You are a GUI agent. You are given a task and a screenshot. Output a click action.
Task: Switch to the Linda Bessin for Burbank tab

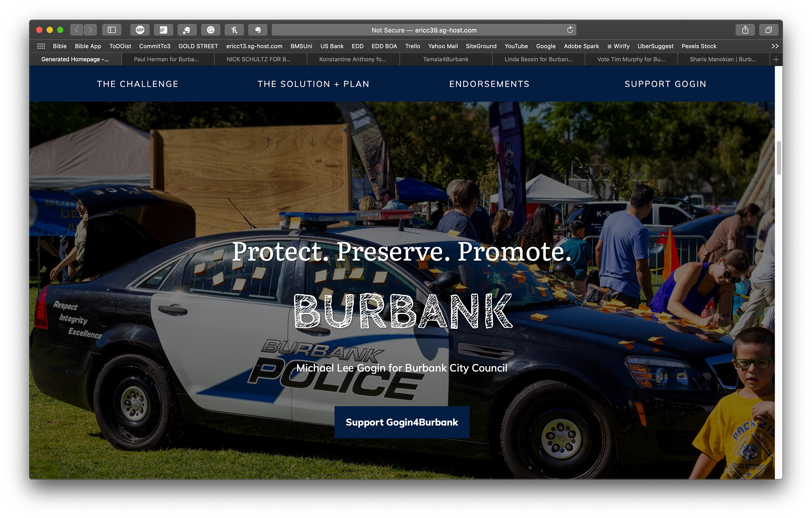(538, 59)
